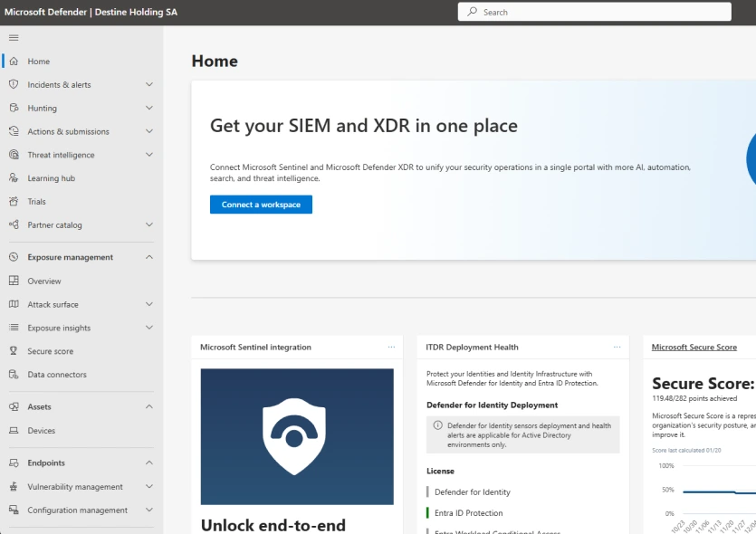
Task: Click the Actions & submissions icon
Action: point(14,131)
